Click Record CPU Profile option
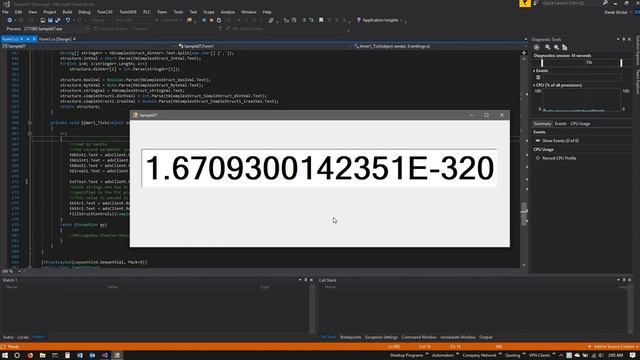This screenshot has width=640, height=360. click(559, 158)
